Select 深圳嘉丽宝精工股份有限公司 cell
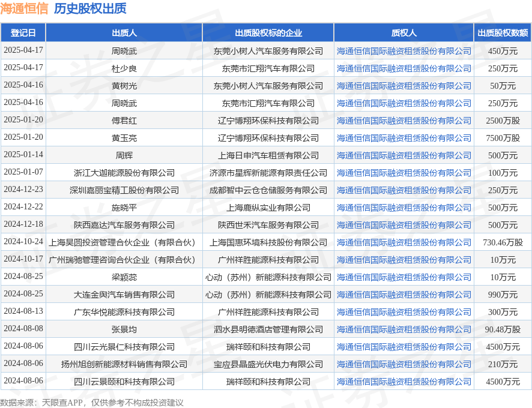 click(x=124, y=190)
